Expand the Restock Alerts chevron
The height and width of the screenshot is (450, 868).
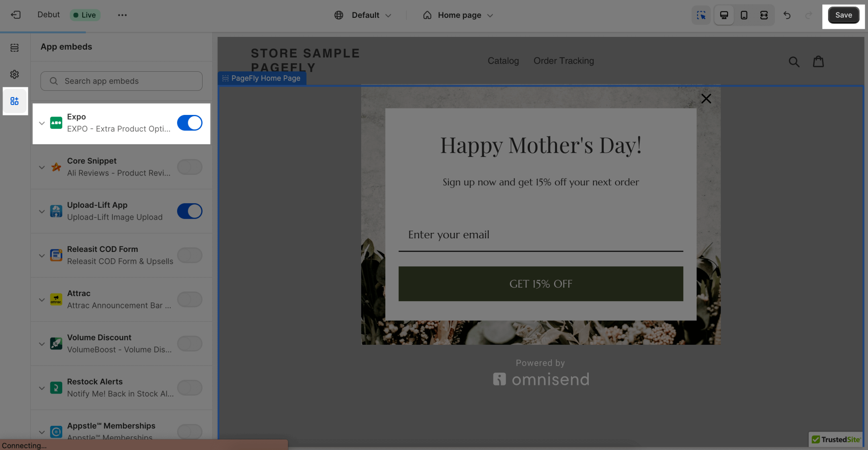42,388
